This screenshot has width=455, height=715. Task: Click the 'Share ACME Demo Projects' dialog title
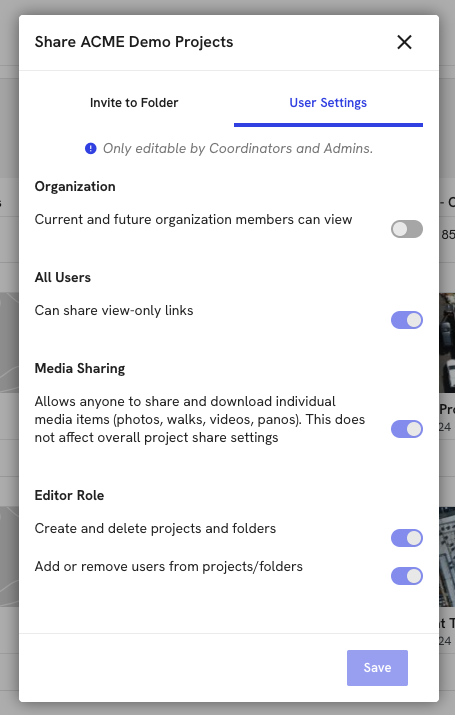click(134, 42)
